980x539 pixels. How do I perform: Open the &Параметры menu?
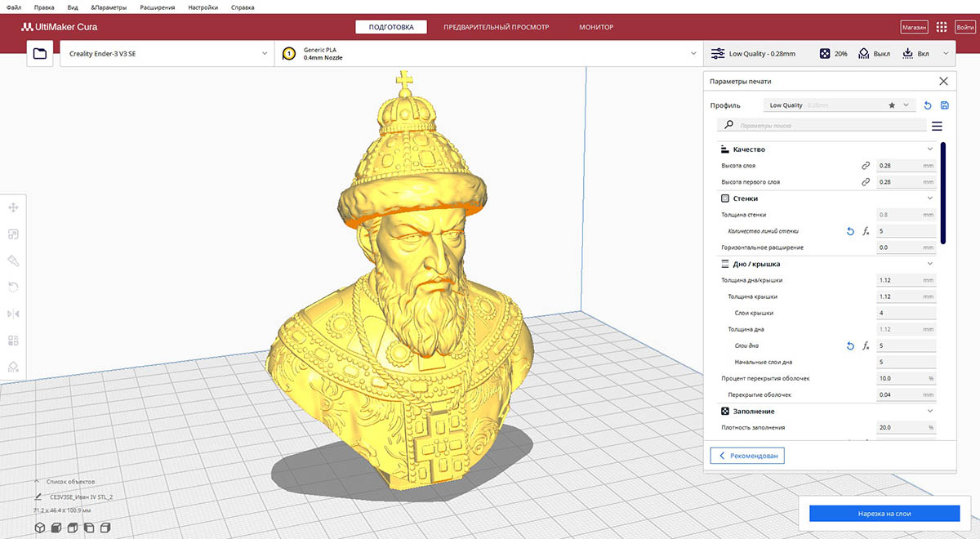tap(109, 7)
